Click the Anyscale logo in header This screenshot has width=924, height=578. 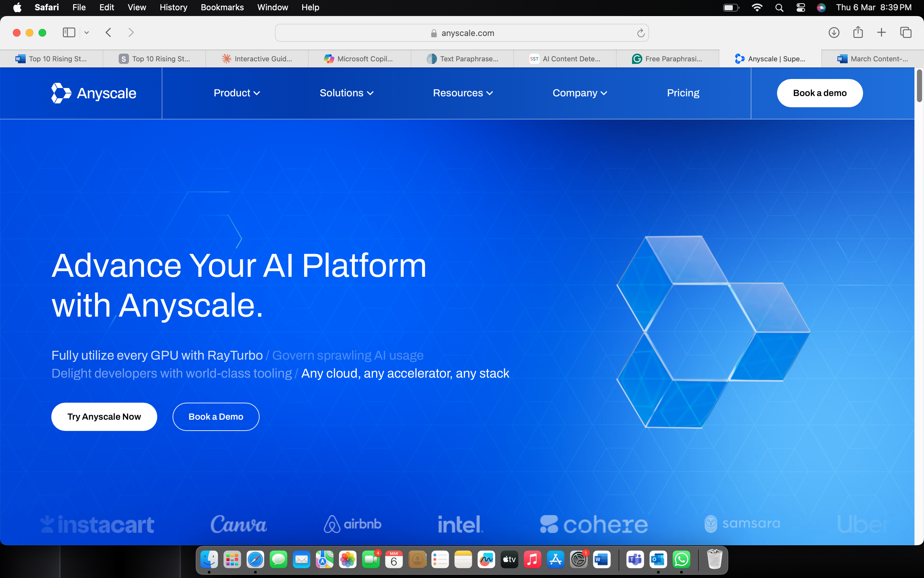[94, 93]
